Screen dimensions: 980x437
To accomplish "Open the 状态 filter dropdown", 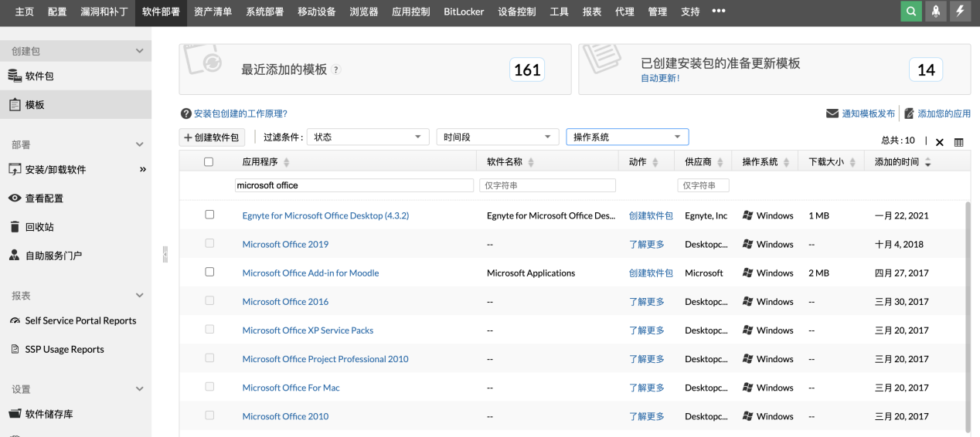I will (x=368, y=137).
